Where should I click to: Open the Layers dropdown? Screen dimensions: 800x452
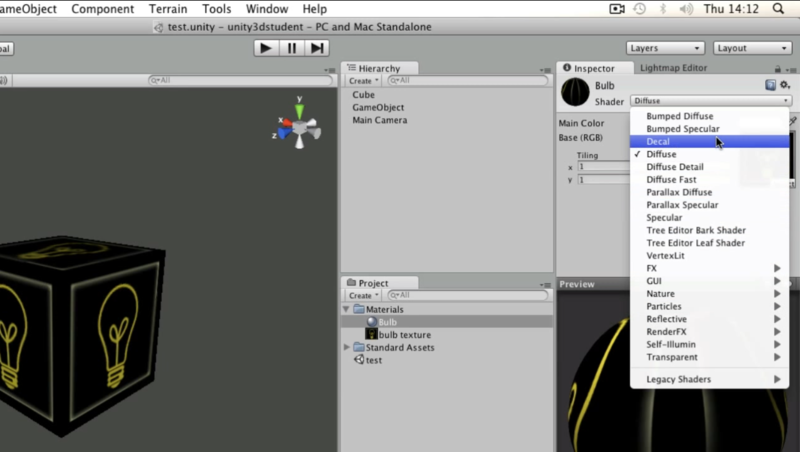click(x=665, y=48)
